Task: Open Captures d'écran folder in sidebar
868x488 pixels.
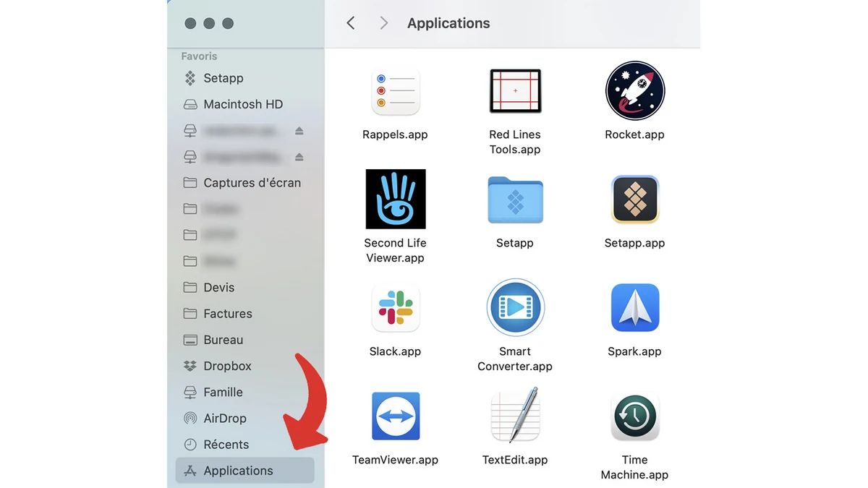Action: click(246, 183)
